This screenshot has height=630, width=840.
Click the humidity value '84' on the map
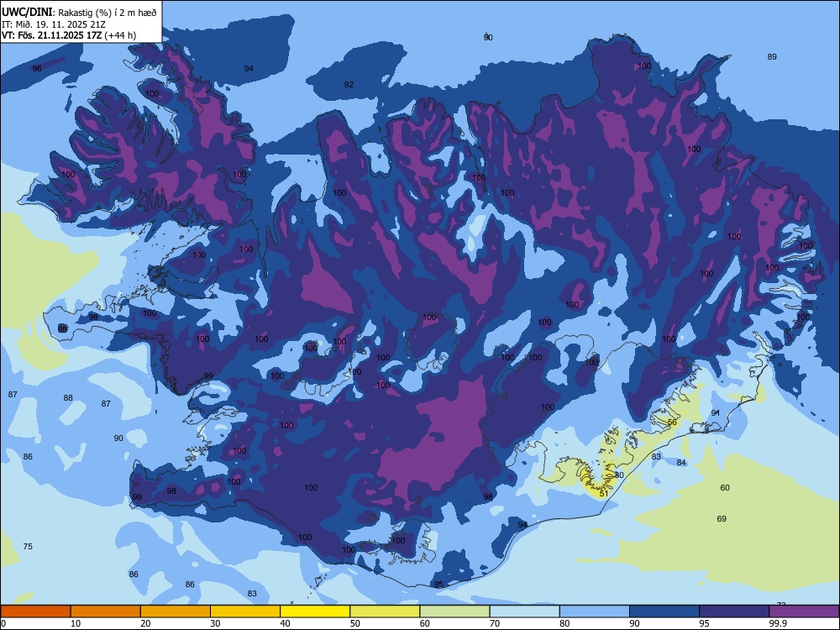[x=681, y=462]
